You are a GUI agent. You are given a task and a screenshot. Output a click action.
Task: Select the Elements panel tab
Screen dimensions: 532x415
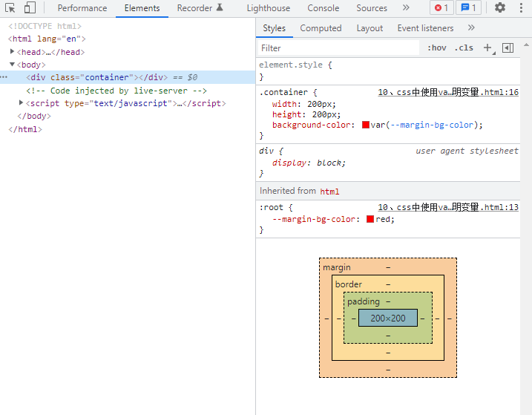[142, 8]
